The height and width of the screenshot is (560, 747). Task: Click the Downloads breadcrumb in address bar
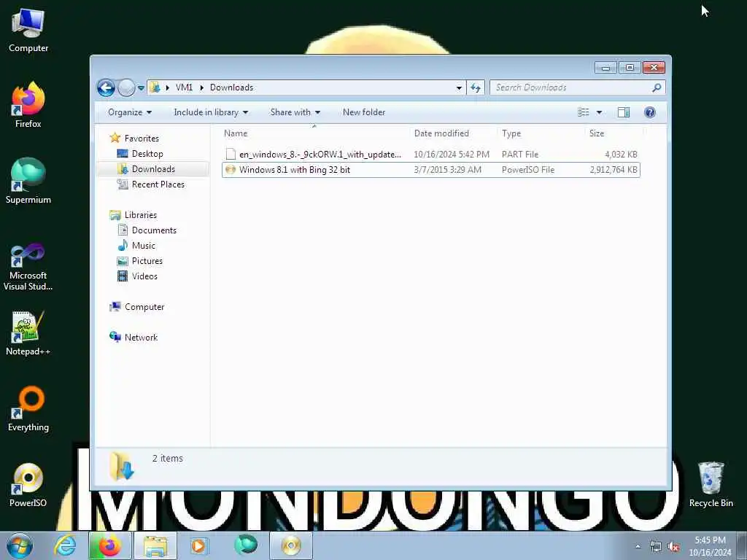tap(231, 87)
